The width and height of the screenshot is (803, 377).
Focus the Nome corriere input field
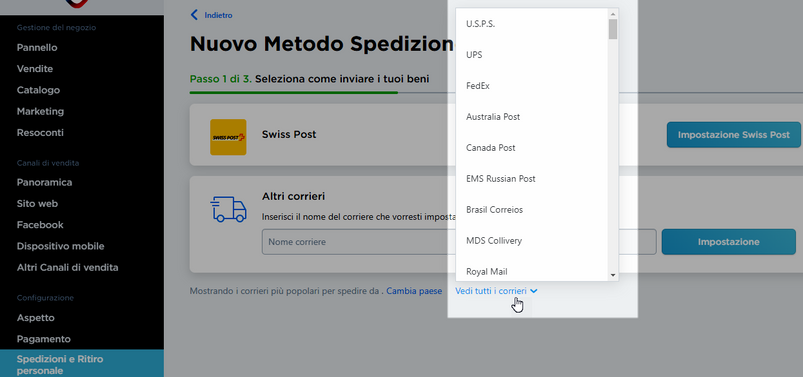click(459, 242)
